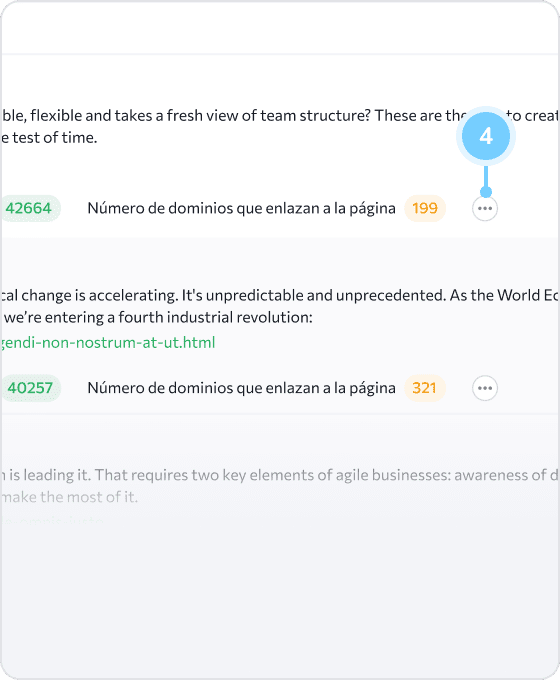Click the small blue connector dot under marker 4
The width and height of the screenshot is (560, 680).
point(486,192)
